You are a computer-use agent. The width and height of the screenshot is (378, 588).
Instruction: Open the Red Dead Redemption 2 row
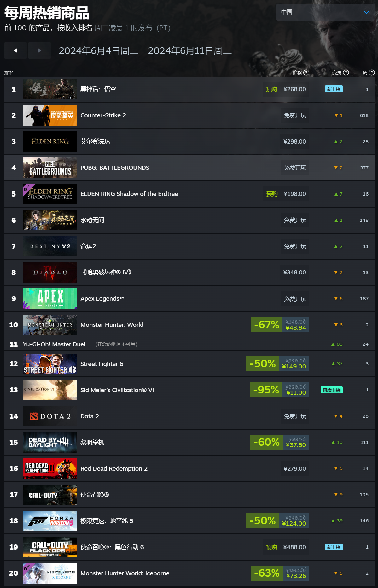(189, 468)
